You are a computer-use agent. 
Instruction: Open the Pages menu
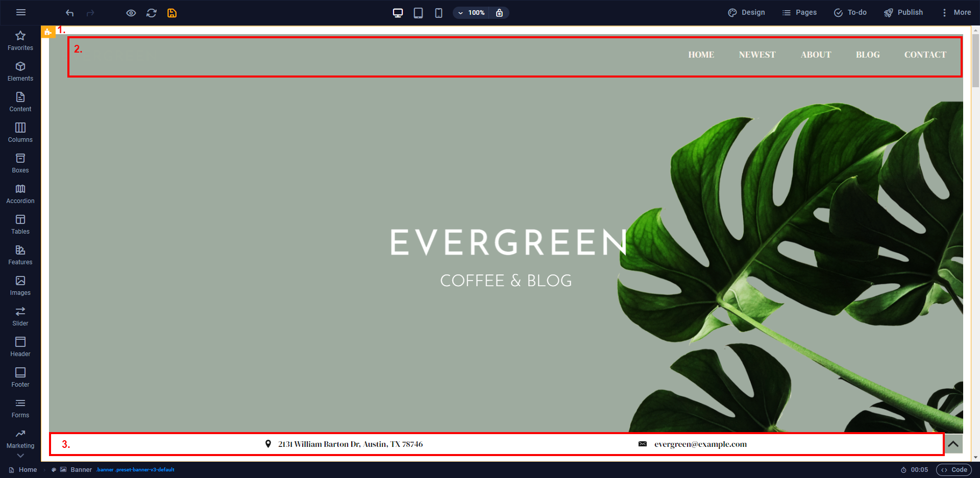pos(799,12)
